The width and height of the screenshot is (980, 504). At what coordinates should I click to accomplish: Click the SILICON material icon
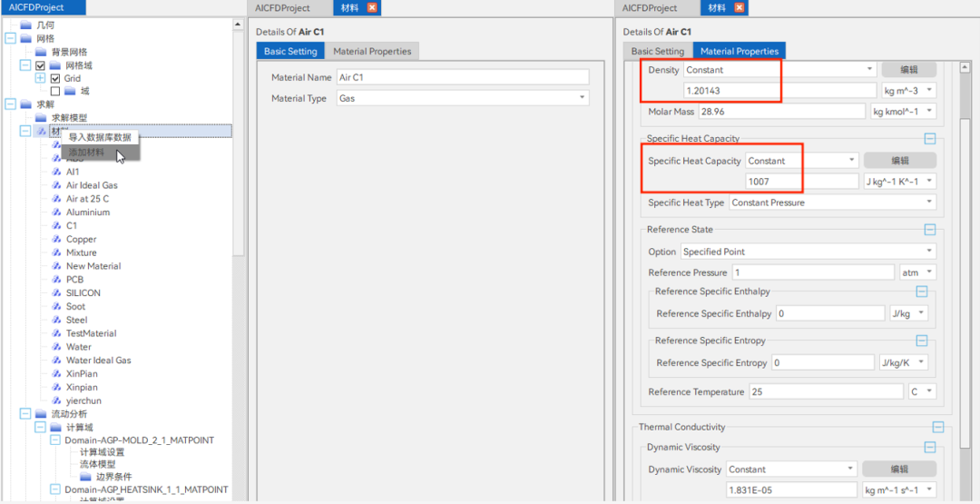coord(56,292)
